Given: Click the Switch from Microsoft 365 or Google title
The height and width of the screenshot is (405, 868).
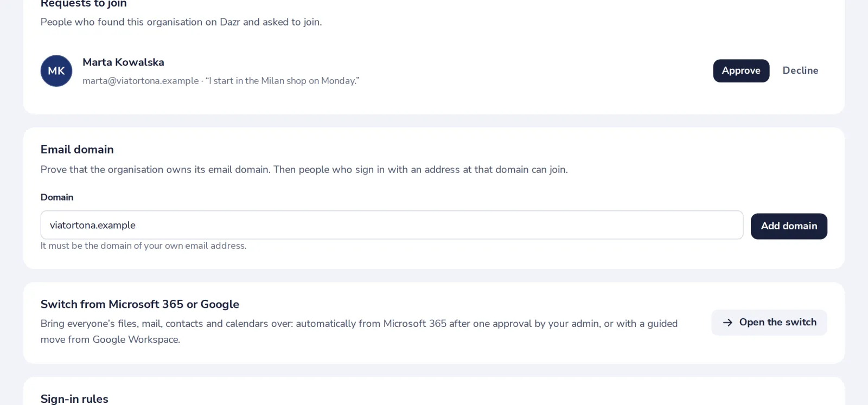Looking at the screenshot, I should (140, 304).
